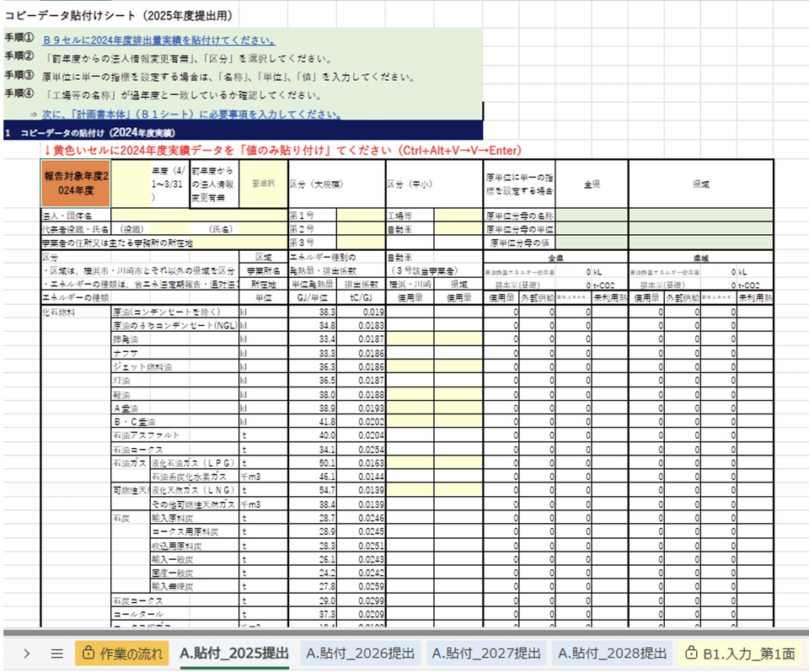
Task: Select the yellow cell next to 第1号
Action: (x=360, y=216)
